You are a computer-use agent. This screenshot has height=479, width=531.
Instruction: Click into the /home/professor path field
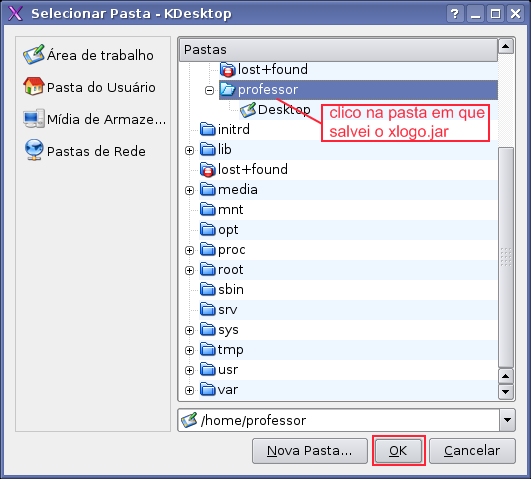(339, 420)
